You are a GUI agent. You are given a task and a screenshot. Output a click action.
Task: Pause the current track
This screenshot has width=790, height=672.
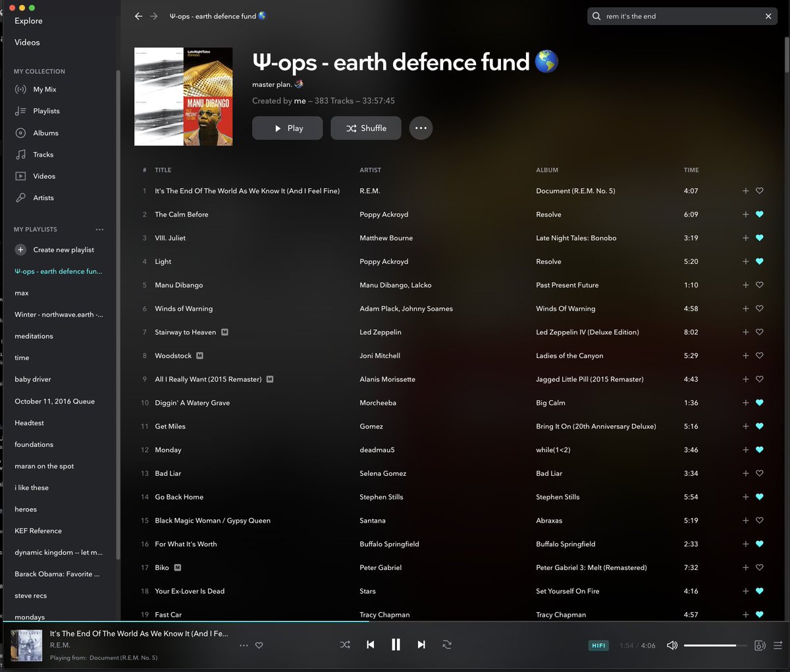(396, 645)
